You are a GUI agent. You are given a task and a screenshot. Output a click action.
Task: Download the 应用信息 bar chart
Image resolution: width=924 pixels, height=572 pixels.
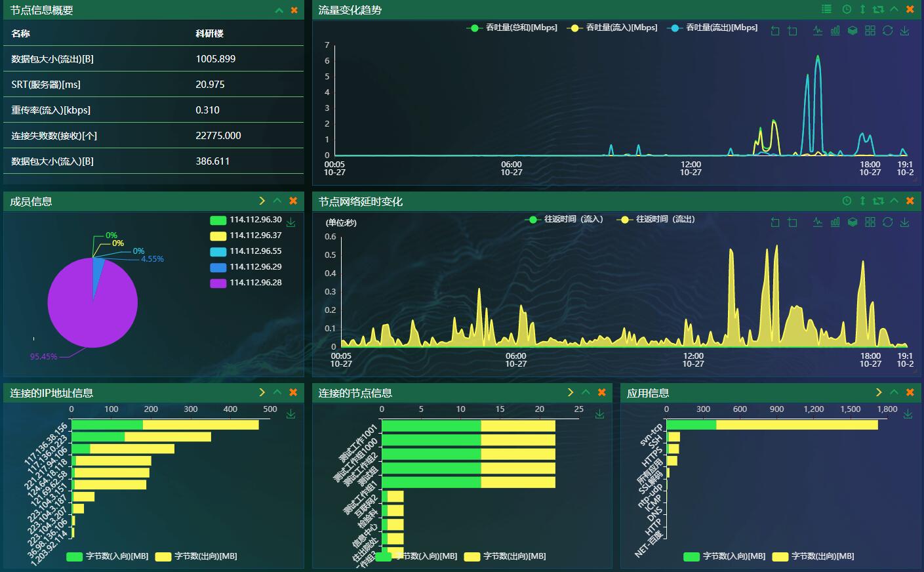pos(908,414)
